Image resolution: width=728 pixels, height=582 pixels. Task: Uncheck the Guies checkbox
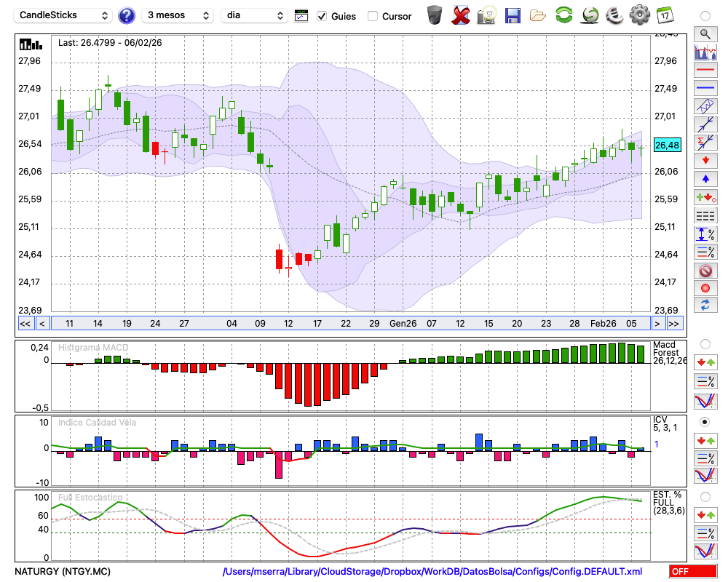click(x=321, y=16)
